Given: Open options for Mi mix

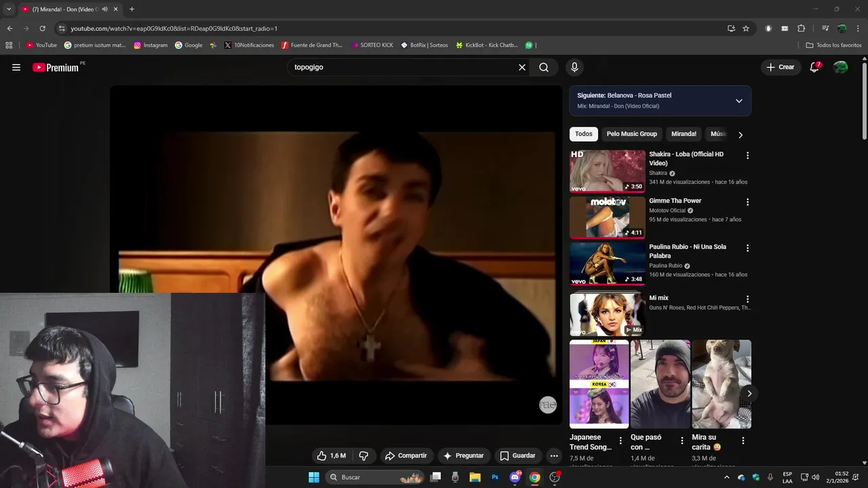Looking at the screenshot, I should (747, 299).
